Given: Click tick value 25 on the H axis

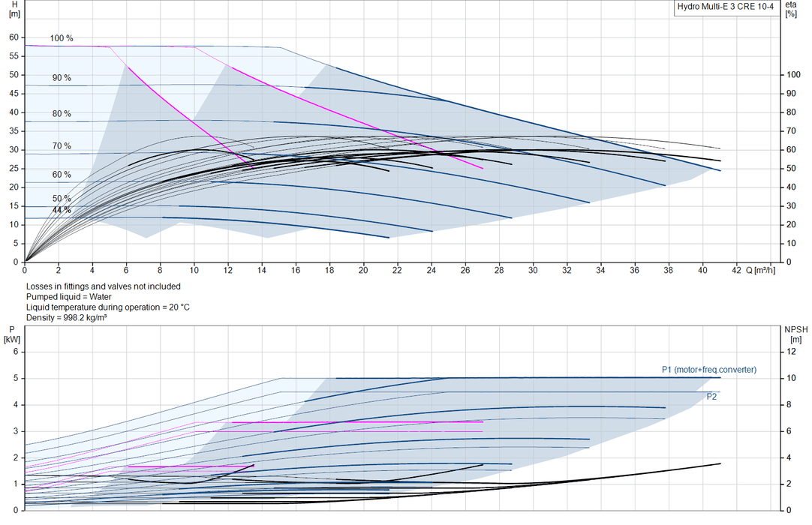Looking at the screenshot, I should coord(14,168).
